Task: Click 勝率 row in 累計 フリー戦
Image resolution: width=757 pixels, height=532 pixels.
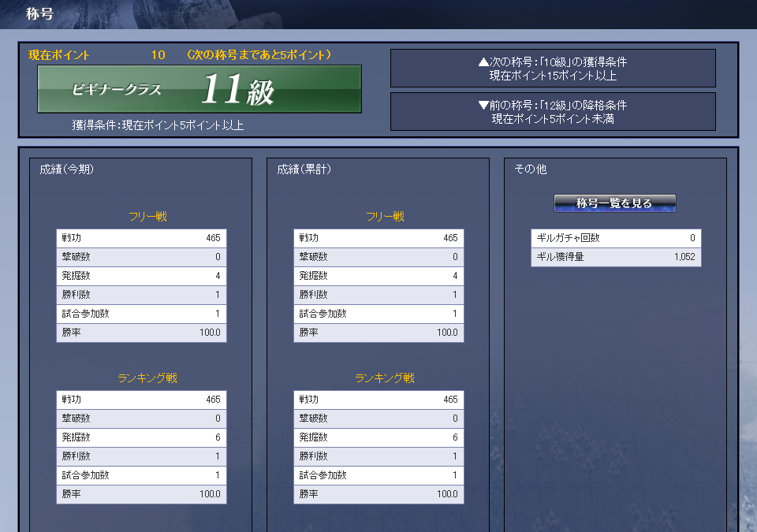Action: click(x=379, y=333)
